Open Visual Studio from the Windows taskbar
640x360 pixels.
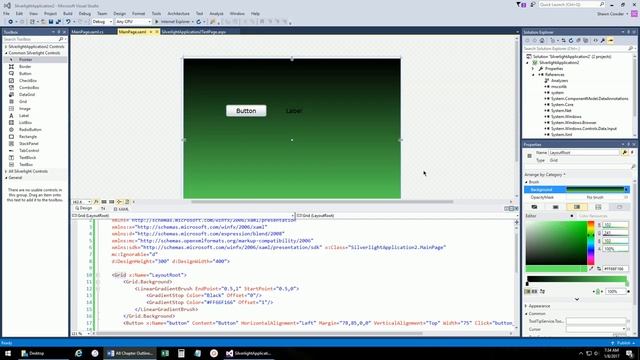point(249,353)
